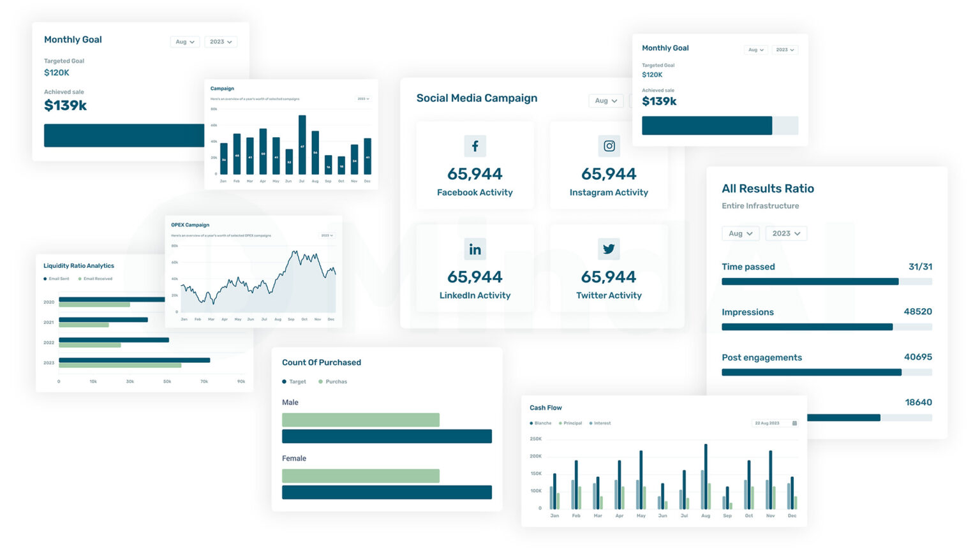Open the Aug month dropdown in Monthly Goal

pos(184,41)
